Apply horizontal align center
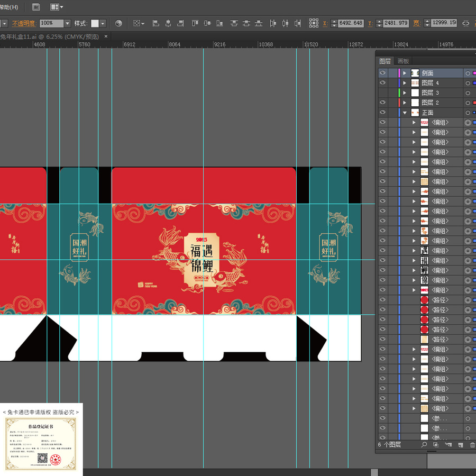476x476 pixels. click(168, 23)
